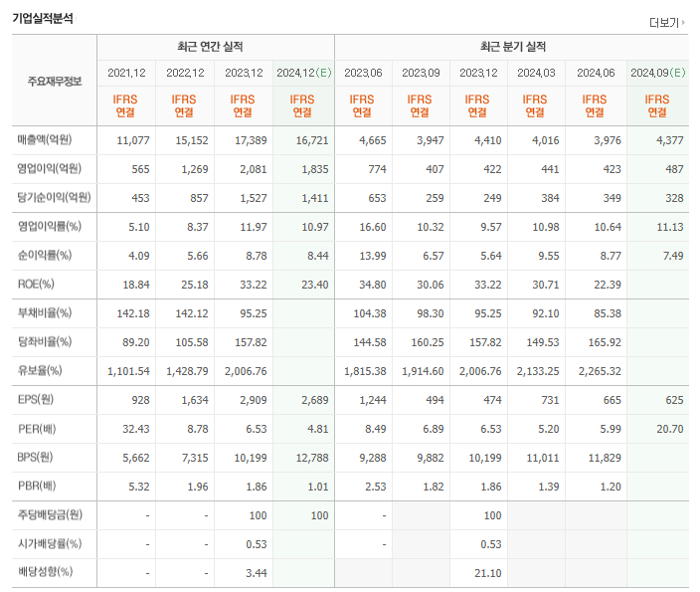The image size is (700, 592).
Task: Click the 주당배당금(원) row label
Action: [x=50, y=514]
